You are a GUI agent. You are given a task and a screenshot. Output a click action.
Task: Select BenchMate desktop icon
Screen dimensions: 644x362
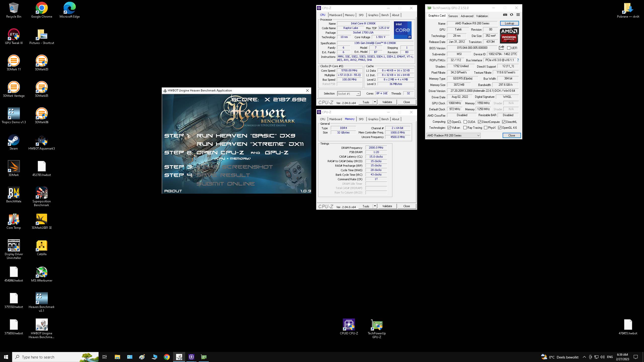coord(14,195)
